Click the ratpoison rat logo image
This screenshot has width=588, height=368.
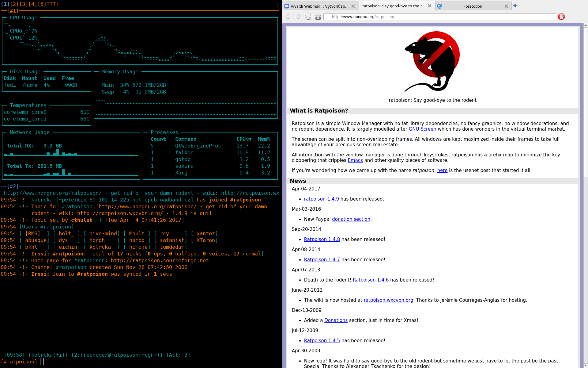click(432, 61)
